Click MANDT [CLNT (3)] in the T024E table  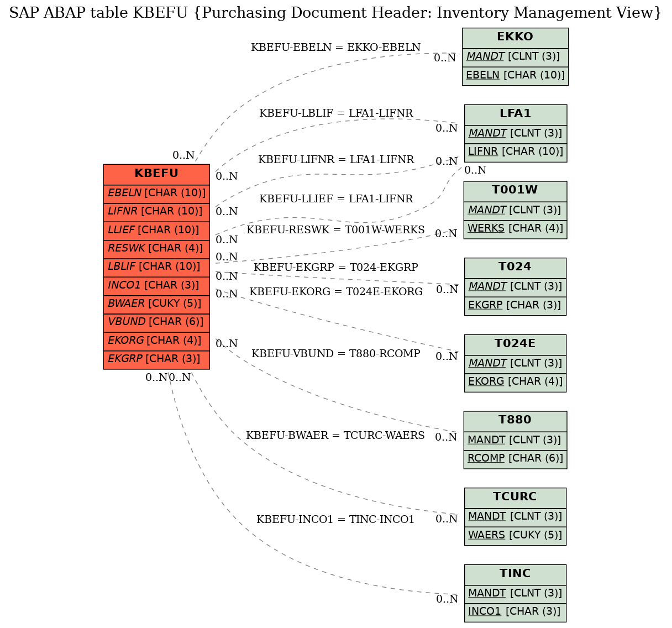point(515,364)
